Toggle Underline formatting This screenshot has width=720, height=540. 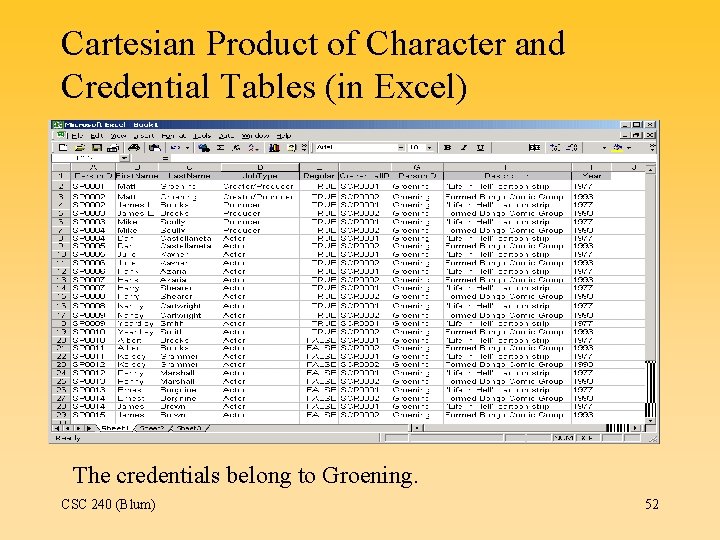[480, 148]
